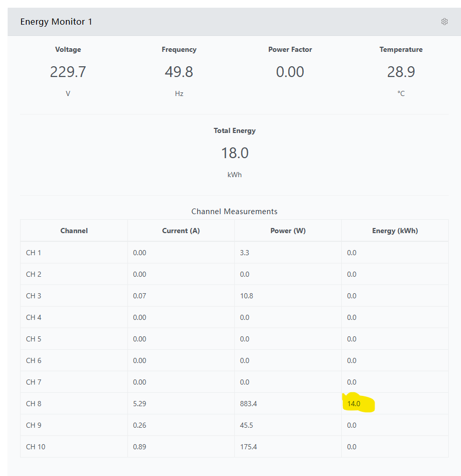
Task: Select CH 8 current value 5.29
Action: (139, 404)
